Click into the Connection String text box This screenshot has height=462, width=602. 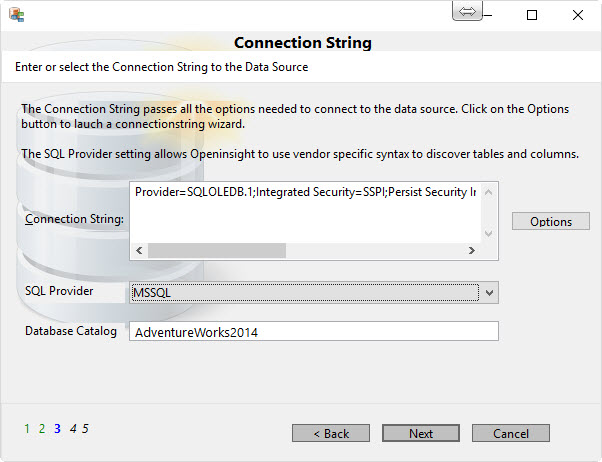[305, 212]
